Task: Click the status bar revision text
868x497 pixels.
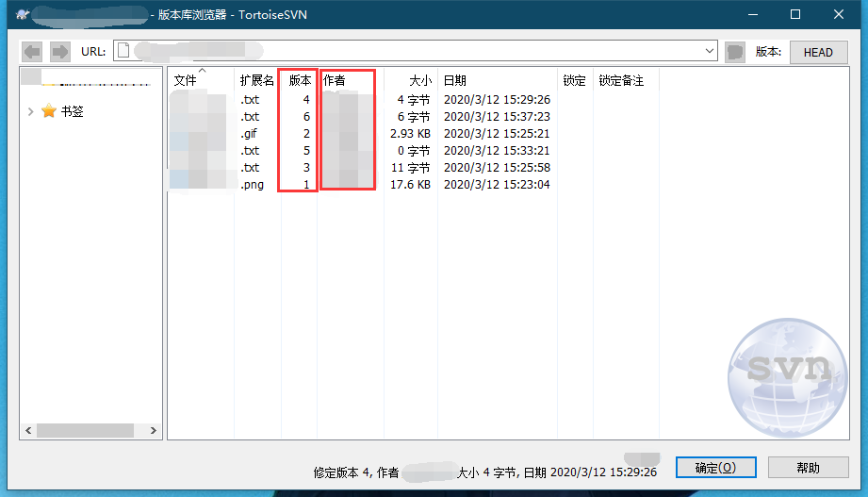Action: pyautogui.click(x=485, y=472)
